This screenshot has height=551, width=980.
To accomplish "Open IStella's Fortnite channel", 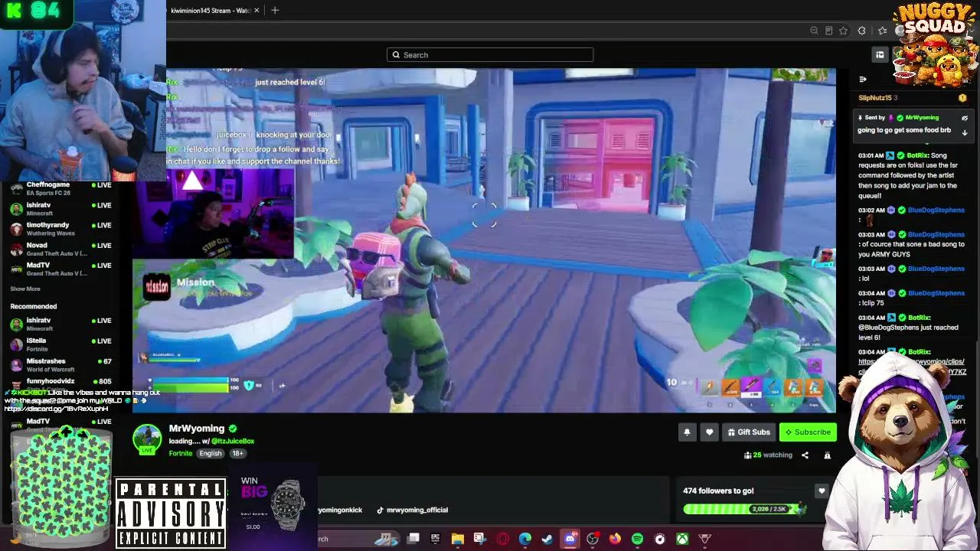I will click(60, 344).
